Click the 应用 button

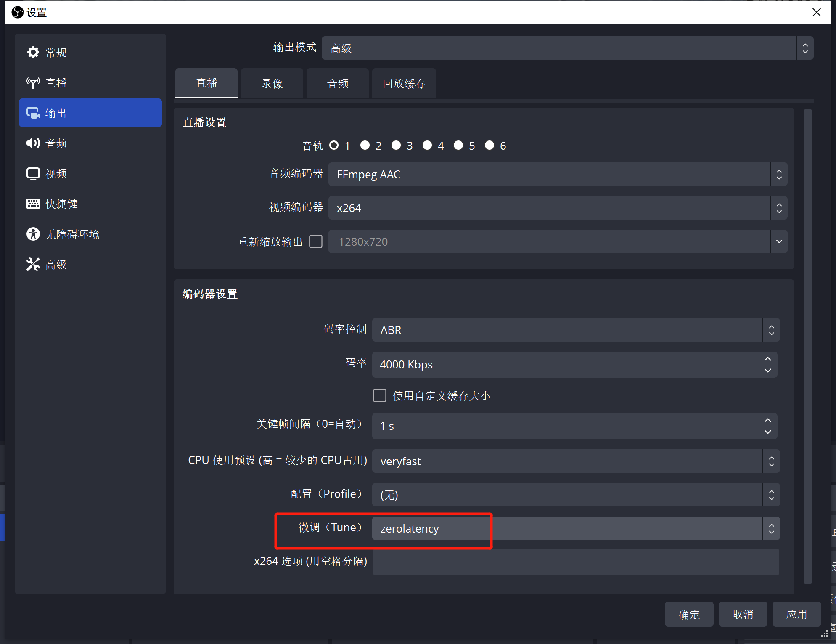pos(796,614)
